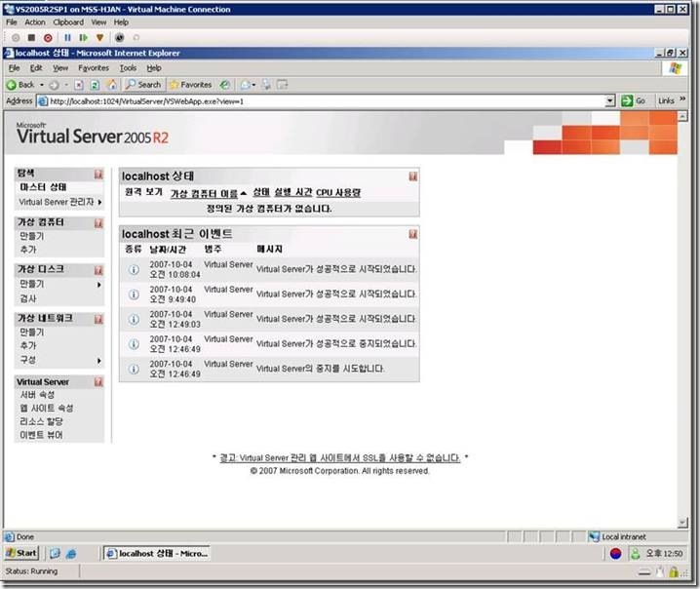This screenshot has height=589, width=700.
Task: Click help icon in 가상 컴퓨터 panel header
Action: coord(98,223)
